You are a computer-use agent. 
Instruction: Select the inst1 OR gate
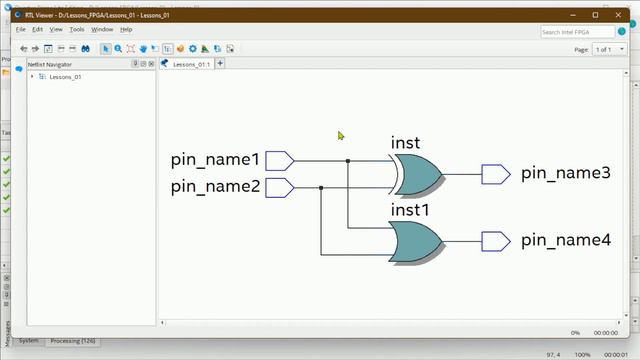(x=416, y=242)
